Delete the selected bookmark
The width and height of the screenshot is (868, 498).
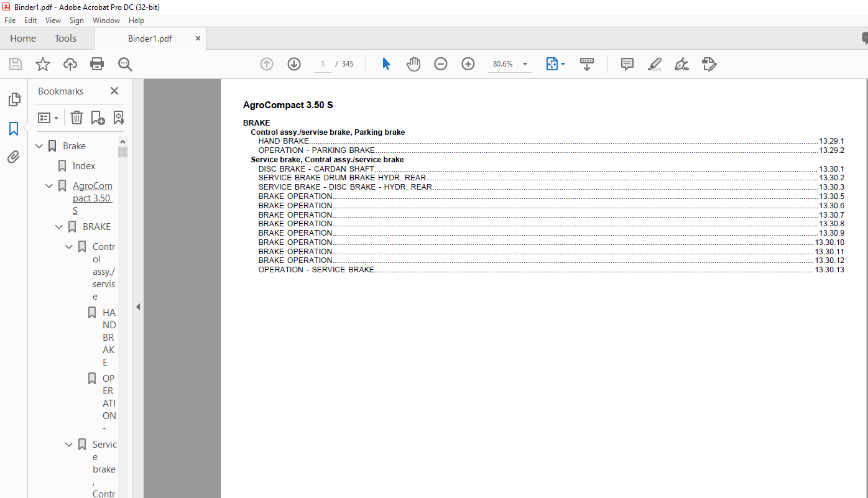coord(76,118)
